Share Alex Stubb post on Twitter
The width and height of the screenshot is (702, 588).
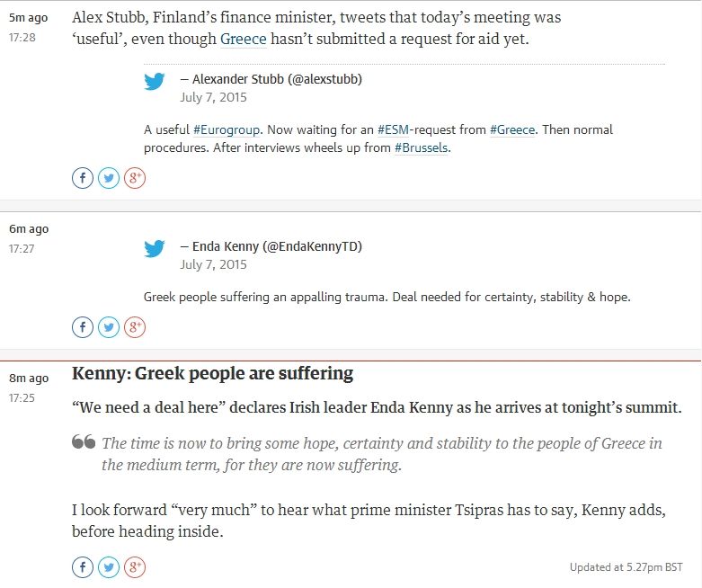pos(109,178)
